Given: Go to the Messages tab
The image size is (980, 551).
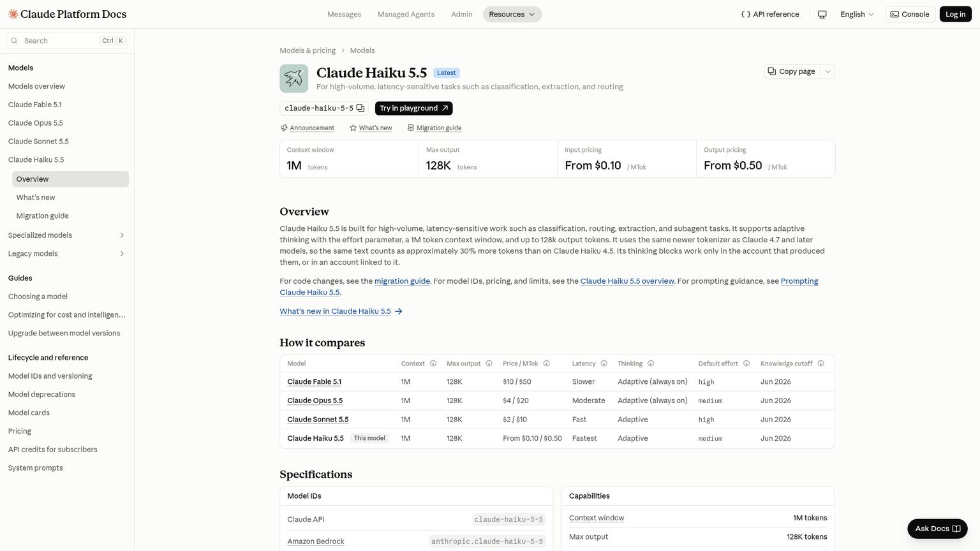Looking at the screenshot, I should [x=344, y=14].
